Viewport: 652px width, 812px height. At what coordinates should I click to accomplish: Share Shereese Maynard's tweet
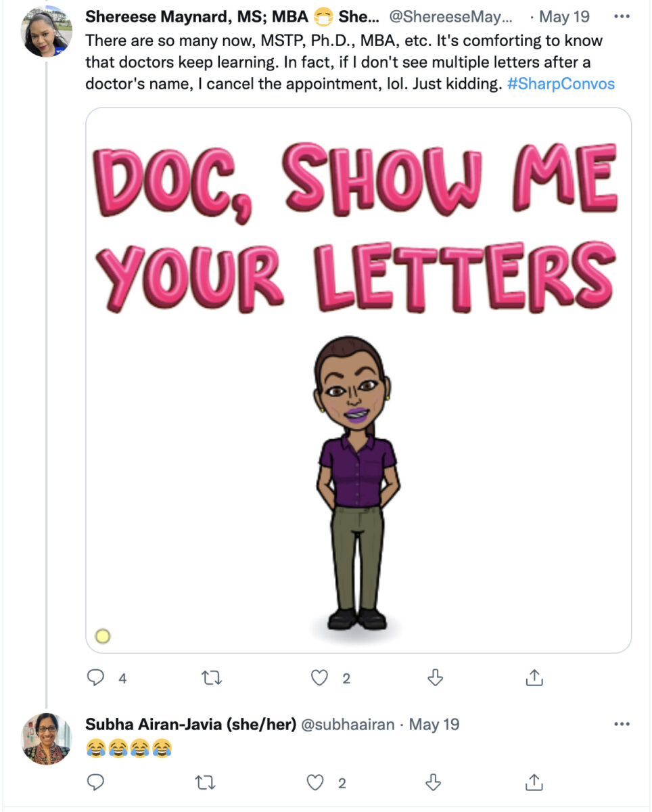534,677
